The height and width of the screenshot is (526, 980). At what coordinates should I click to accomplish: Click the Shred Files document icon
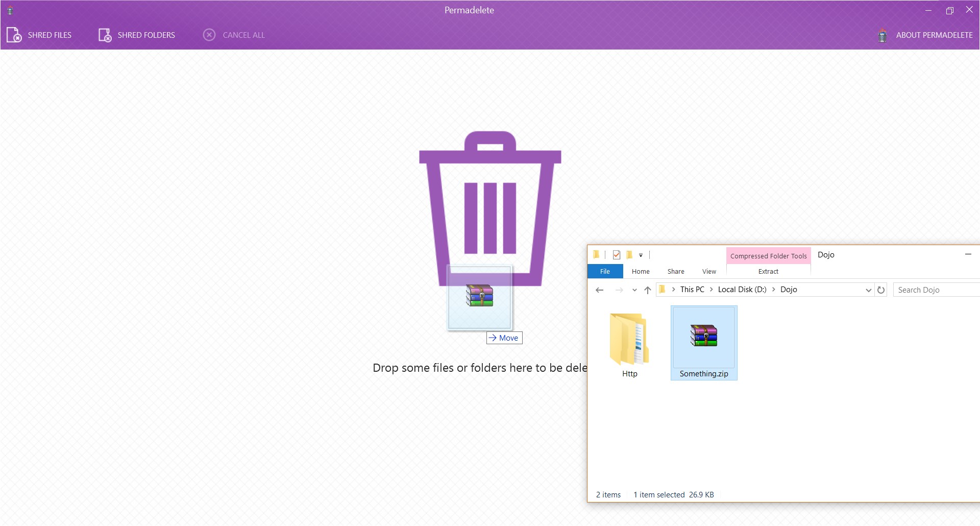tap(14, 35)
